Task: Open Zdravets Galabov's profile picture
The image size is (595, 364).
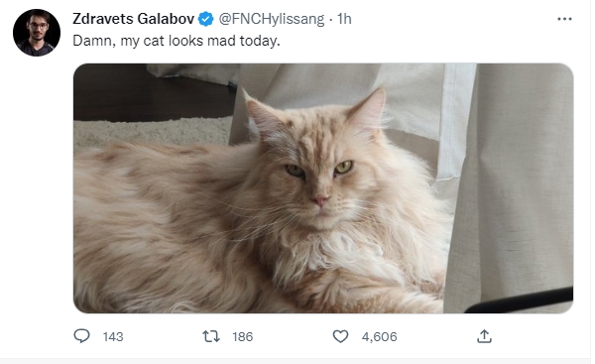Action: 37,33
